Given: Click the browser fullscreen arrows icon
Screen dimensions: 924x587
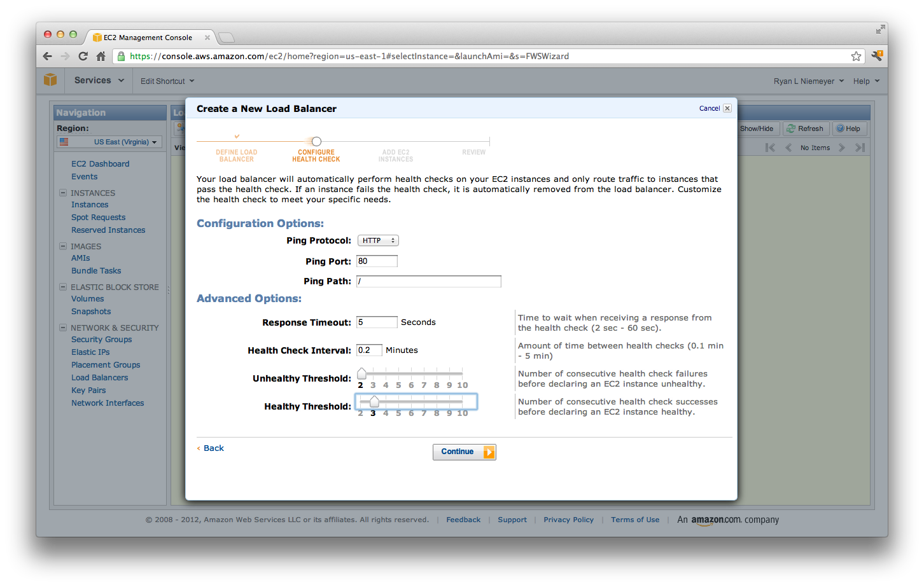Looking at the screenshot, I should click(x=879, y=30).
